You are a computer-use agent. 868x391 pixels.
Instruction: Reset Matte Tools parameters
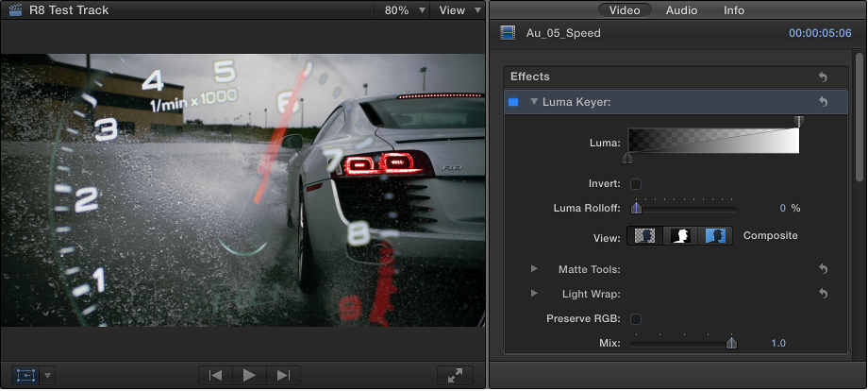[x=823, y=268]
